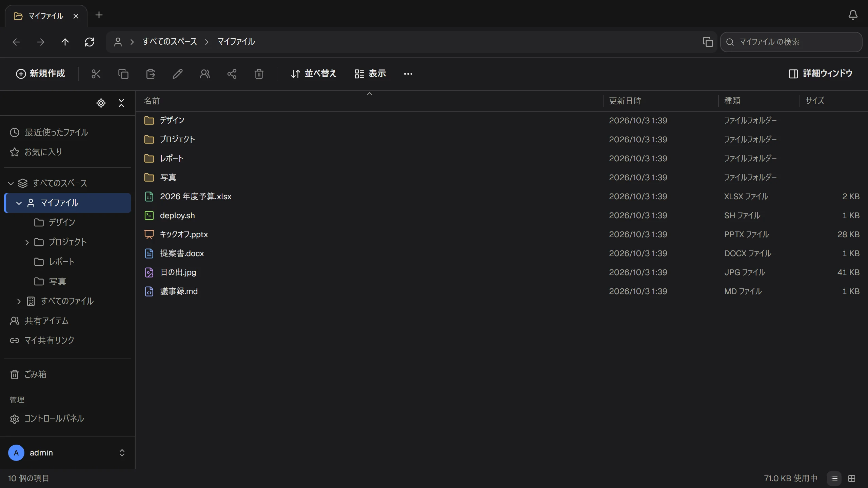This screenshot has height=488, width=868.
Task: Click the paste clipboard icon
Action: [x=151, y=74]
